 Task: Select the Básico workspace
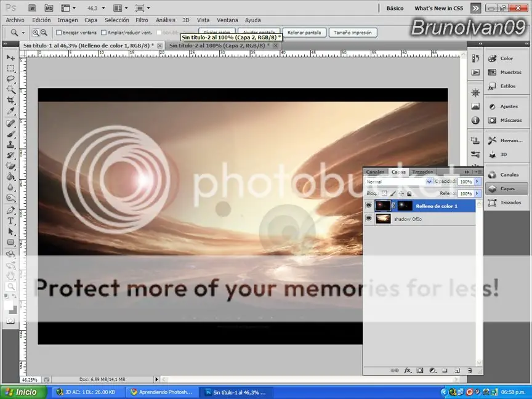(395, 8)
